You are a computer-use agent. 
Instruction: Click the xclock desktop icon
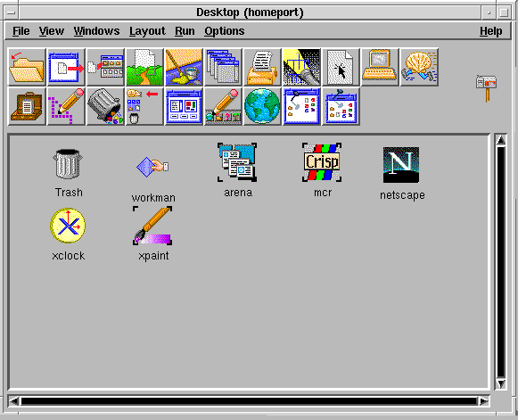click(68, 226)
